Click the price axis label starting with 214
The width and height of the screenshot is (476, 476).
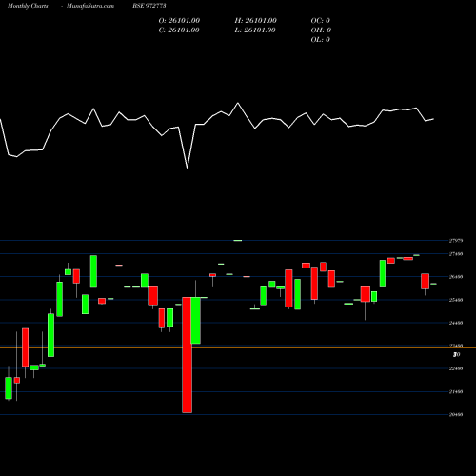[x=456, y=391]
